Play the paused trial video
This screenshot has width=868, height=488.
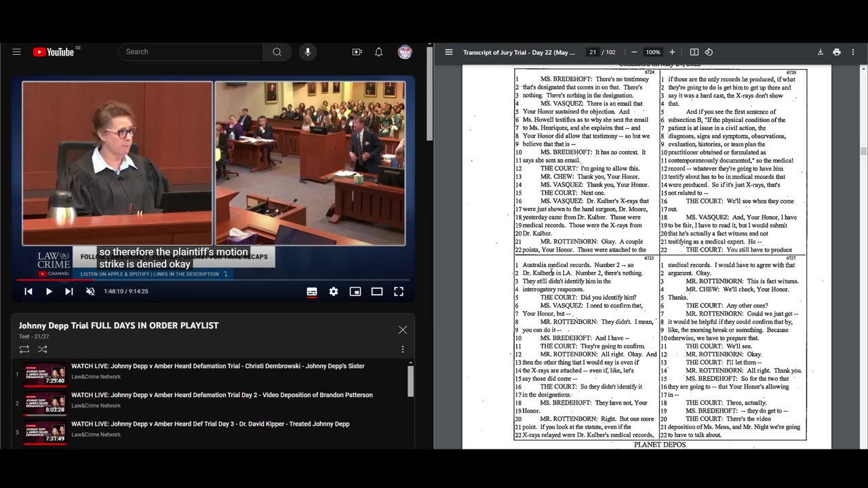[x=49, y=291]
